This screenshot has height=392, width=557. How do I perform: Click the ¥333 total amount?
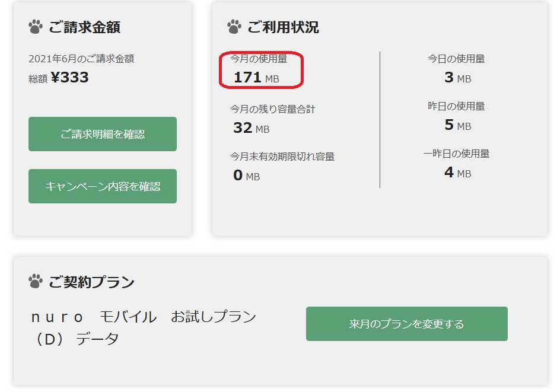[69, 78]
